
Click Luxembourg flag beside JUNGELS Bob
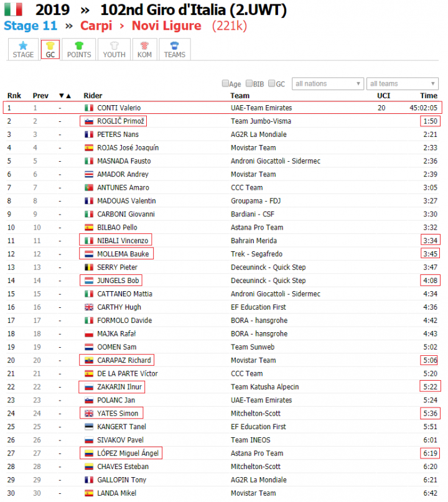pyautogui.click(x=89, y=281)
